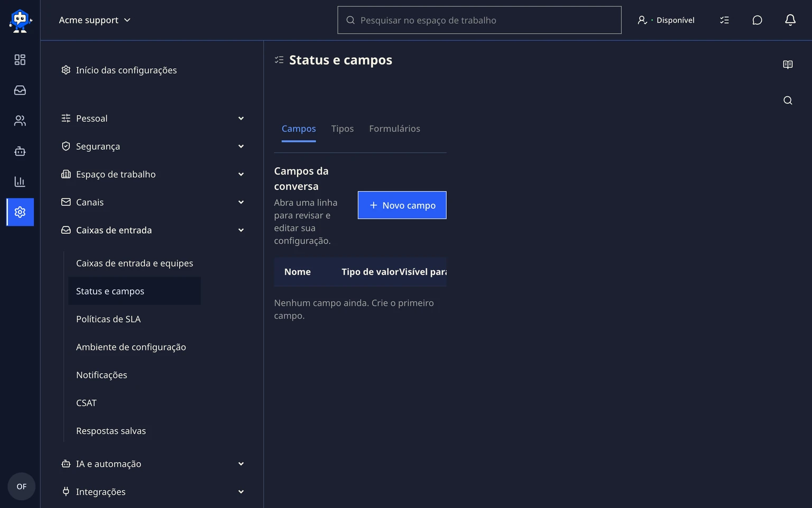Open the contacts people icon in left rail

click(x=20, y=121)
